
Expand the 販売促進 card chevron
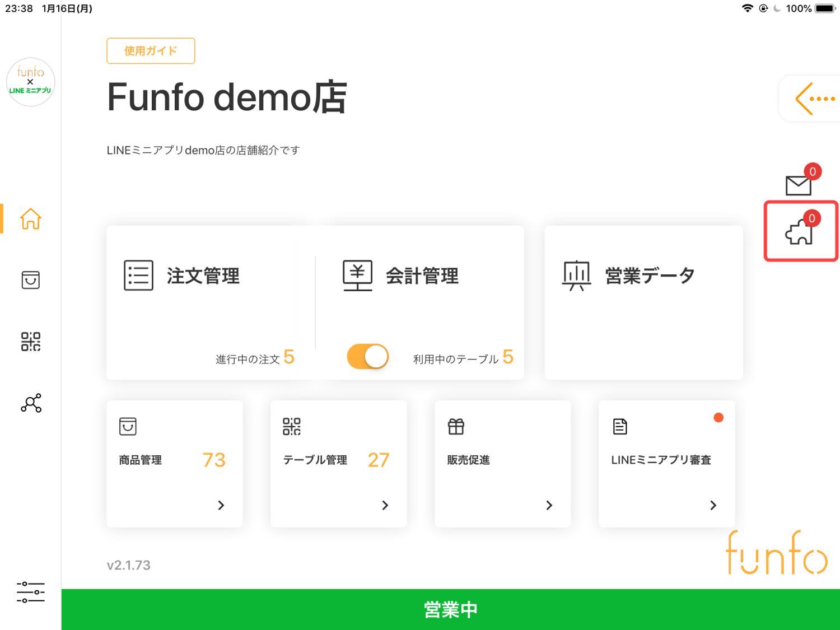tap(549, 505)
